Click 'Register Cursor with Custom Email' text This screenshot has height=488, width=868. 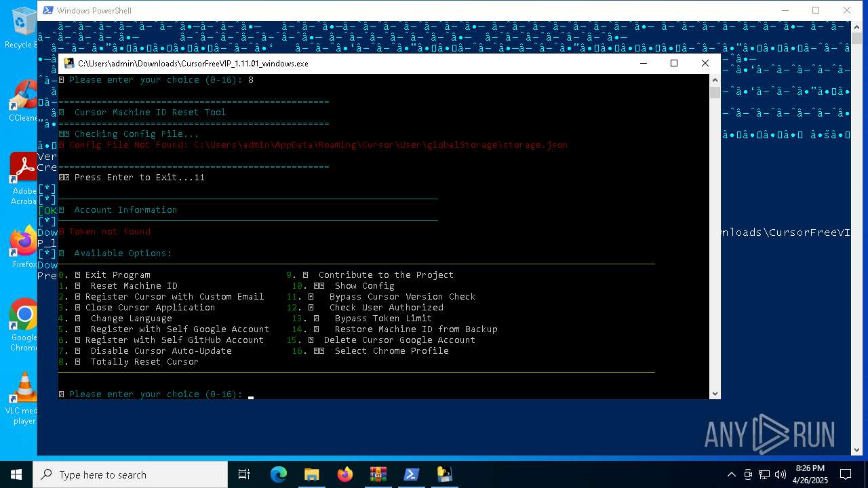click(x=175, y=296)
